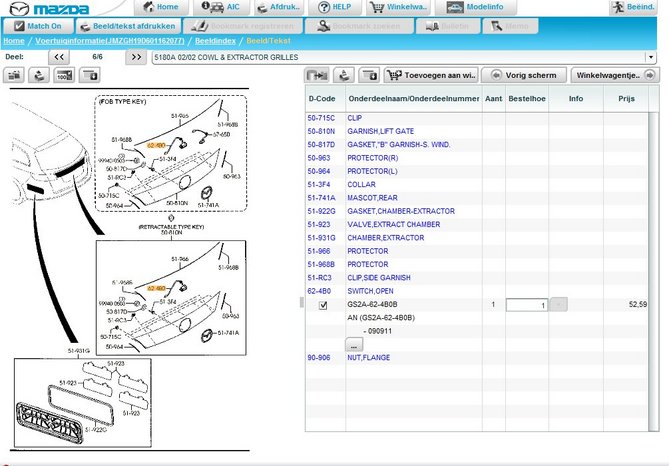The image size is (669, 466).
Task: Go to previous section with << button
Action: click(x=59, y=58)
